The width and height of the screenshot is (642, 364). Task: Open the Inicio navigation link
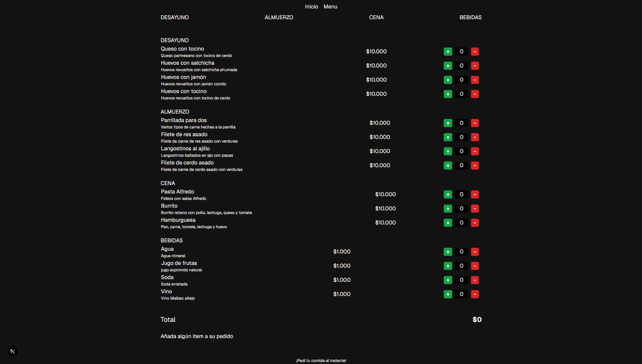(311, 6)
